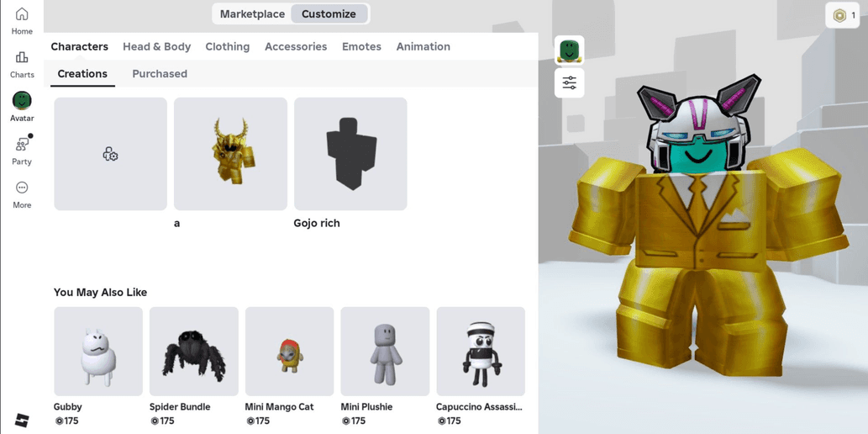Click the Mini Plushie item name
This screenshot has height=434, width=868.
coord(366,407)
